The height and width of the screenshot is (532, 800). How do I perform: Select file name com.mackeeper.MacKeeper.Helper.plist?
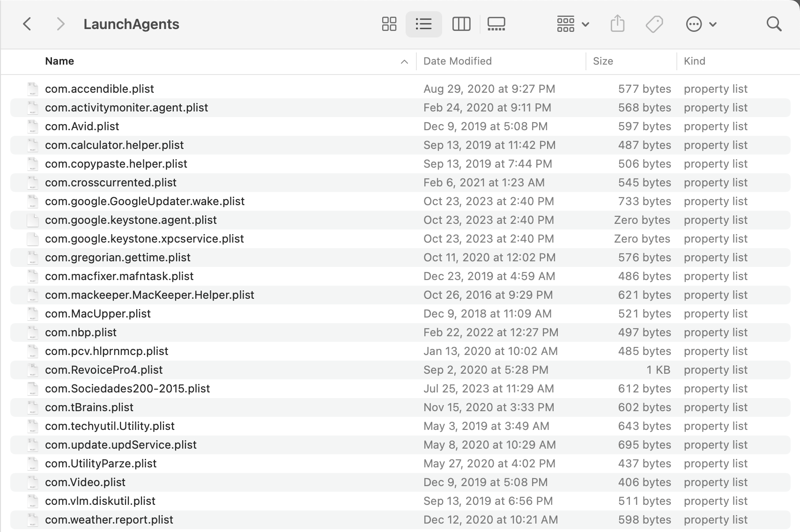pos(150,295)
